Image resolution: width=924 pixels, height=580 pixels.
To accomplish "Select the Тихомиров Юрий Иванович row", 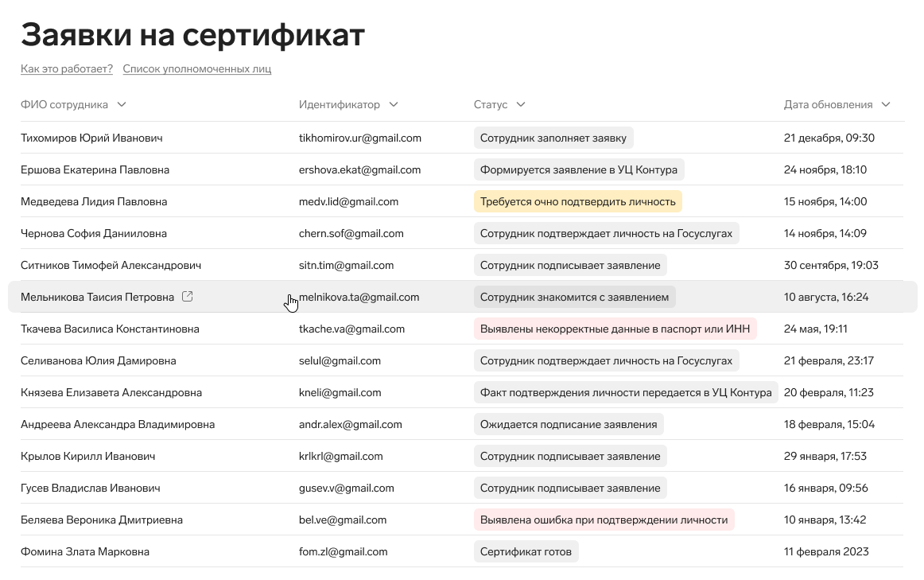I will (x=462, y=138).
